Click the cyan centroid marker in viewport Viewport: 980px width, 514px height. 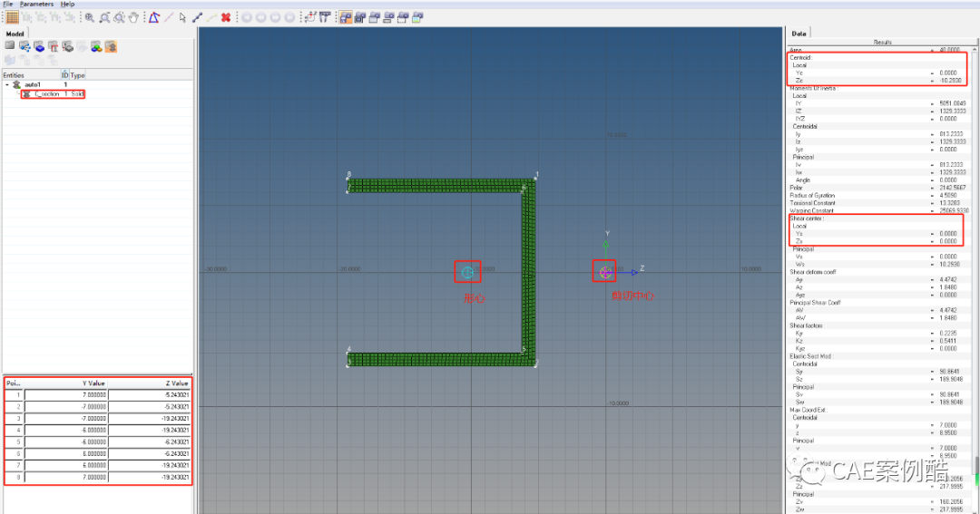coord(467,272)
